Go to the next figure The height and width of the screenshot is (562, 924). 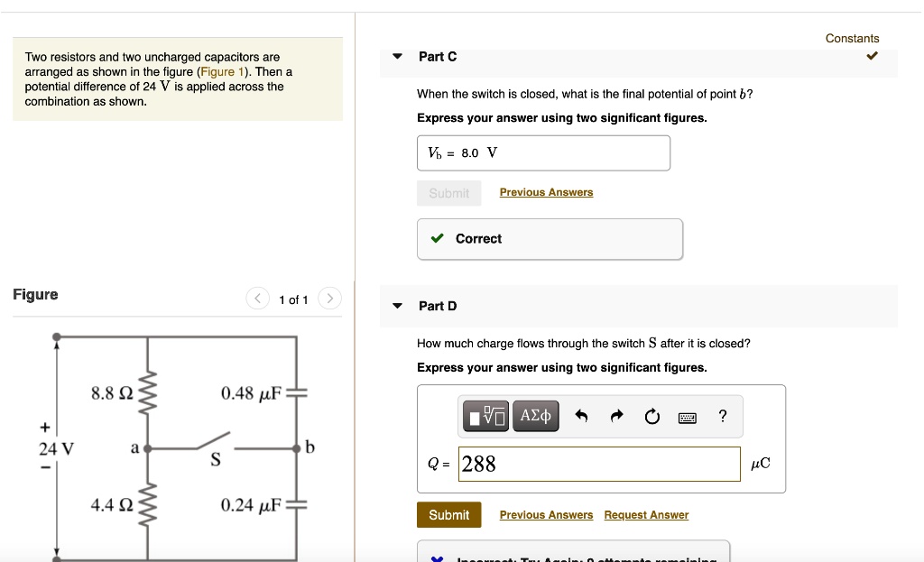click(330, 299)
